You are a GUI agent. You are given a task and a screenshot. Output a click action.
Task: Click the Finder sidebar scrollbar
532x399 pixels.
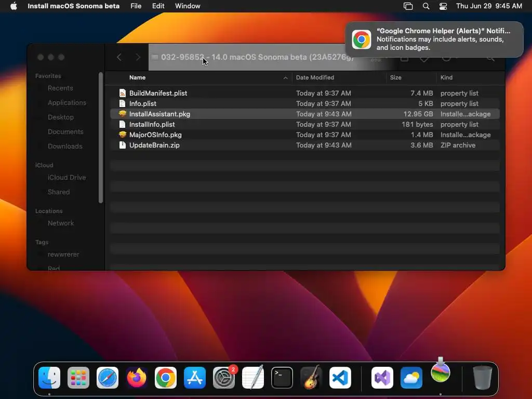point(100,137)
